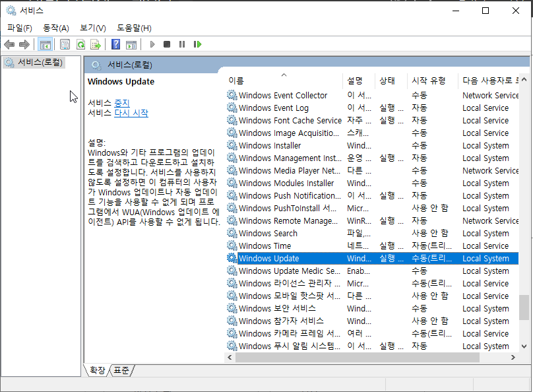Click the Refresh toolbar icon
The image size is (533, 392).
click(80, 44)
